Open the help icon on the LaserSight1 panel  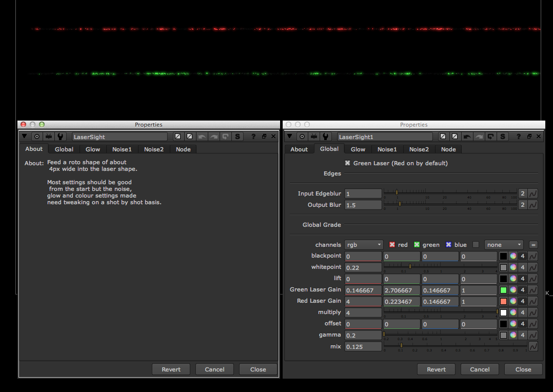[519, 136]
